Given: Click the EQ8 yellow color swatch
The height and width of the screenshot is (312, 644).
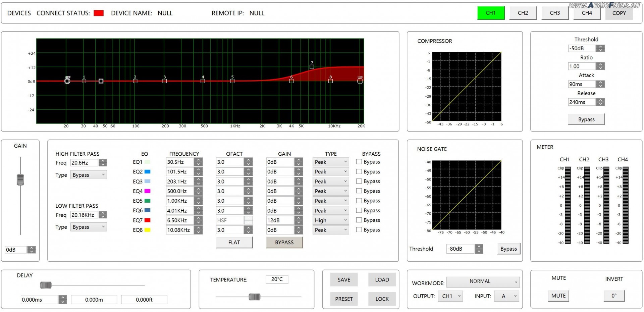Looking at the screenshot, I should click(147, 230).
